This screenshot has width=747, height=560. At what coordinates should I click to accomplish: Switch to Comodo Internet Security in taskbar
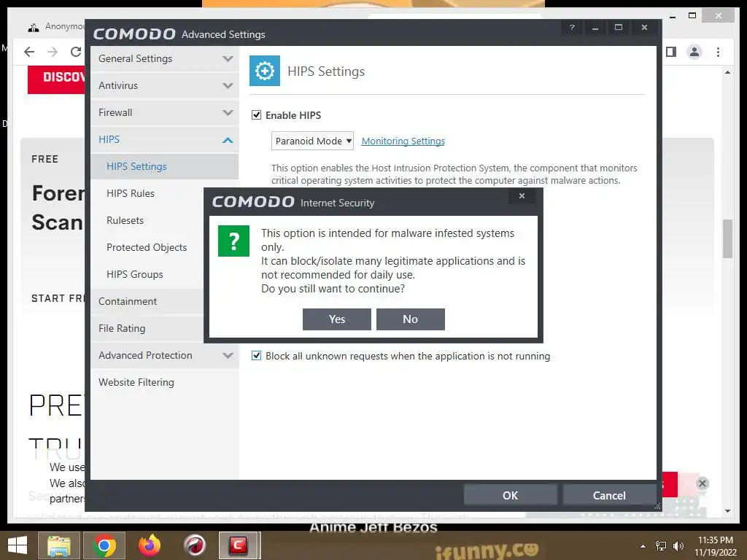(239, 545)
